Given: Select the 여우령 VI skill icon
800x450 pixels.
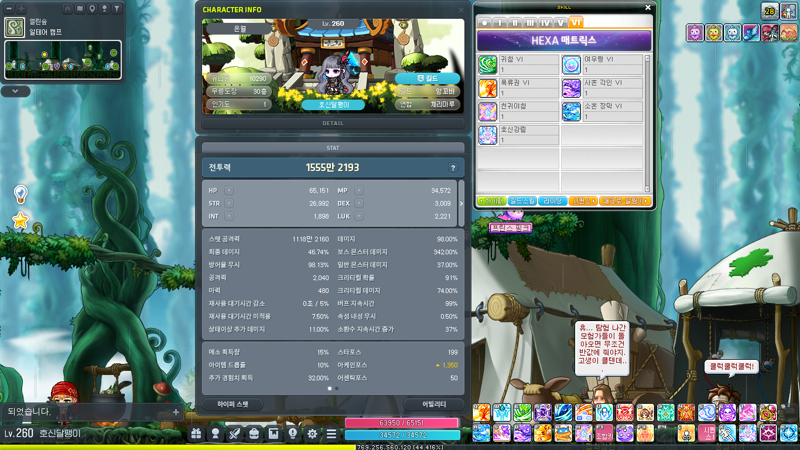Looking at the screenshot, I should pyautogui.click(x=571, y=65).
